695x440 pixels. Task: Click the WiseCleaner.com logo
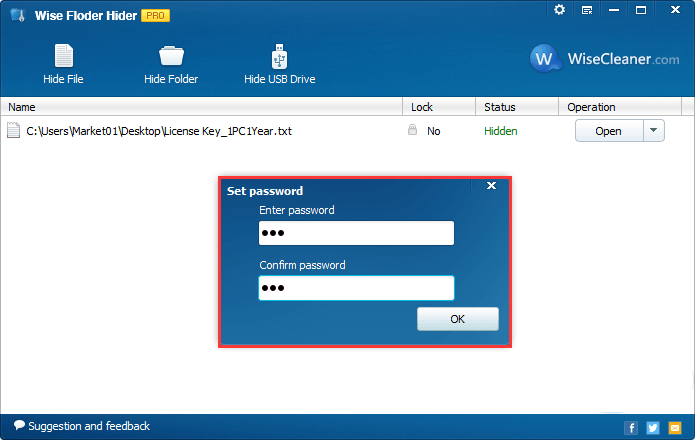[x=606, y=59]
